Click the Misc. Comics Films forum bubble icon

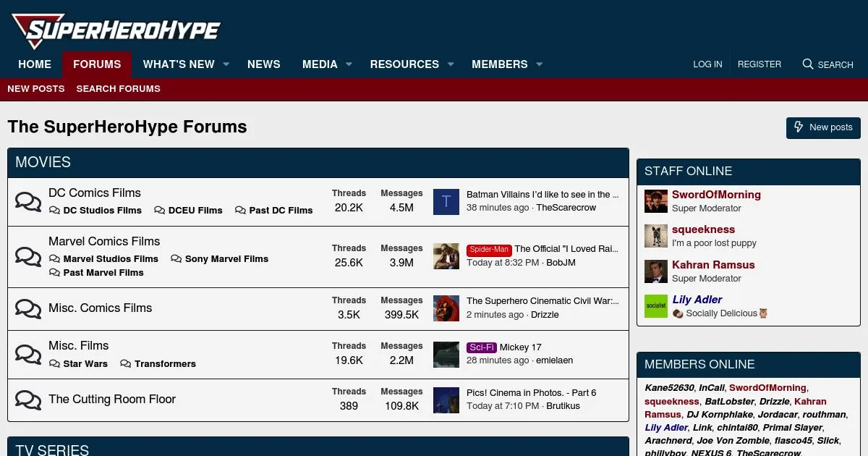pyautogui.click(x=28, y=309)
